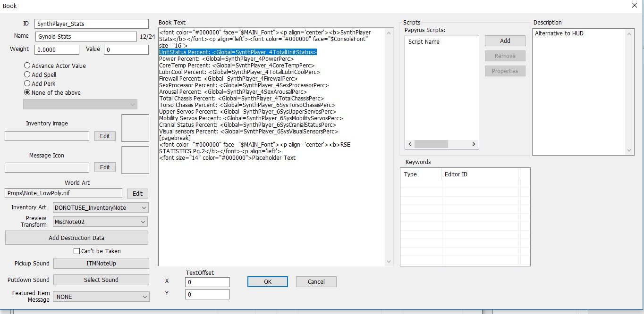Screen dimensions: 644x314
Task: Open the disabled dropdown under the radio options
Action: (x=80, y=104)
